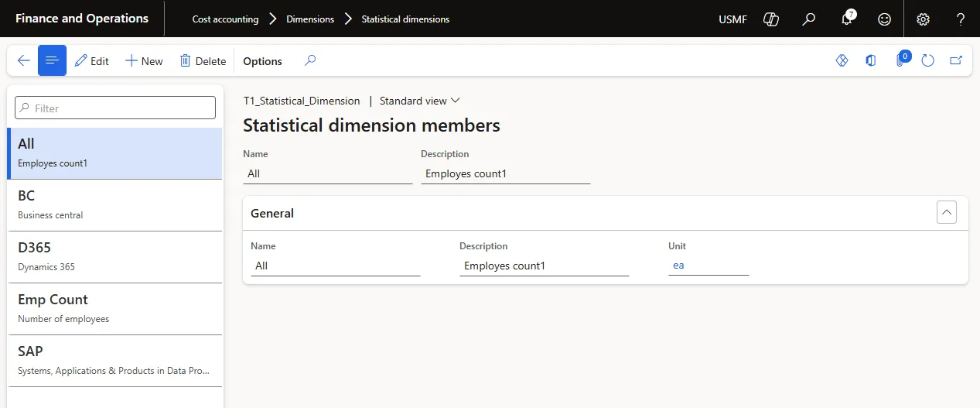Click the General section header
Viewport: 980px width, 408px height.
point(605,213)
